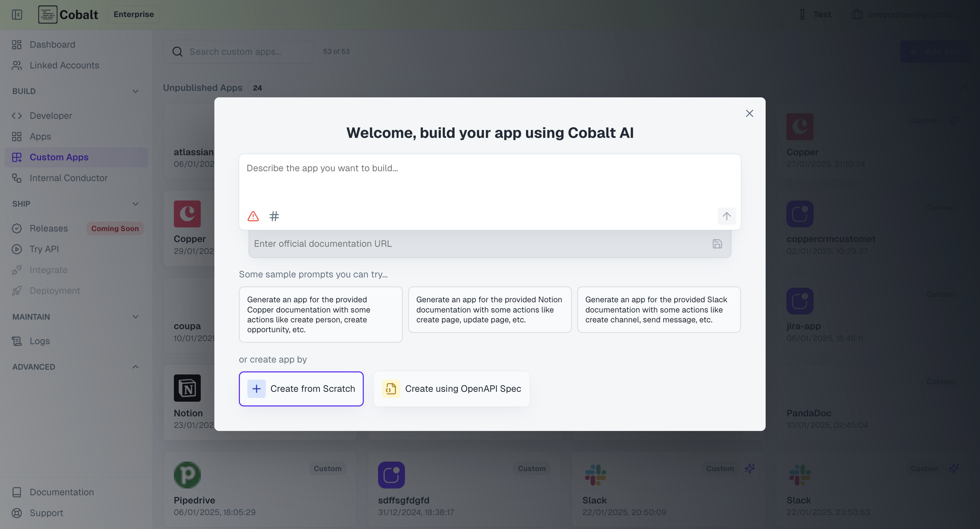
Task: Click the warning triangle icon in prompt box
Action: pyautogui.click(x=253, y=216)
